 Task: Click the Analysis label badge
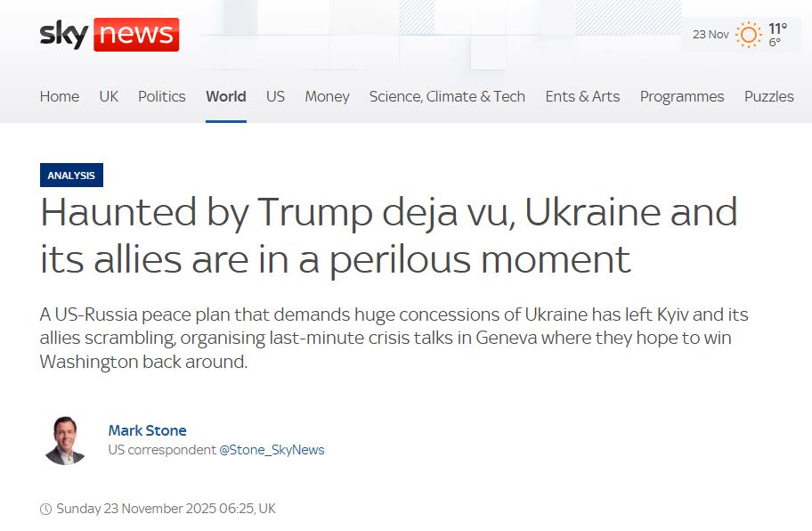pyautogui.click(x=71, y=176)
